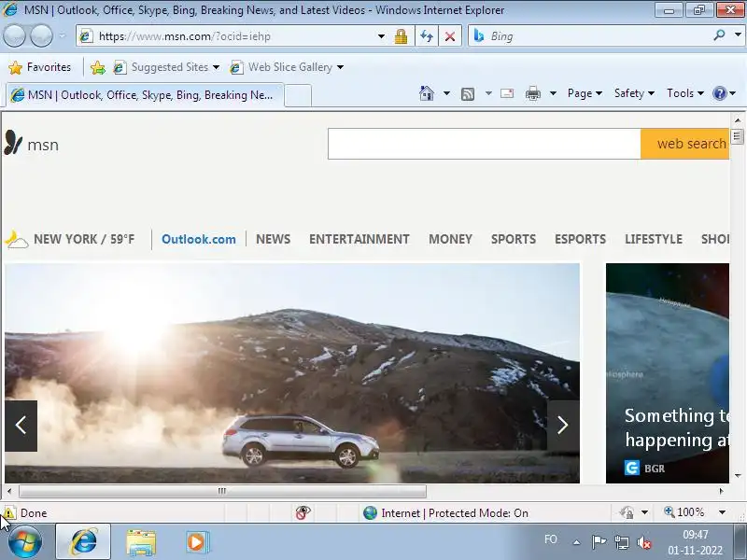This screenshot has width=747, height=560.
Task: Click the Home page icon
Action: click(427, 93)
